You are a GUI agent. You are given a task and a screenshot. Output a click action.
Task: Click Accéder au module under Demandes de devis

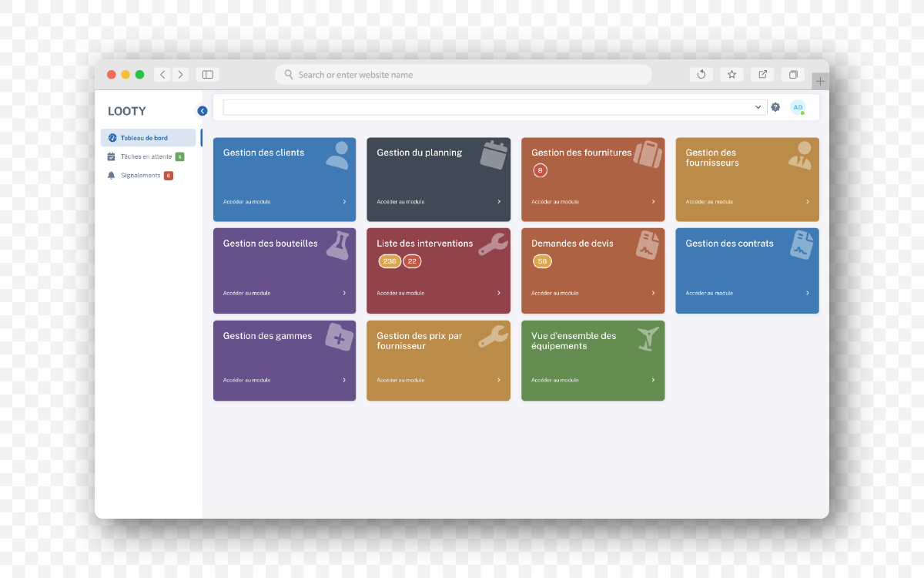pos(555,293)
